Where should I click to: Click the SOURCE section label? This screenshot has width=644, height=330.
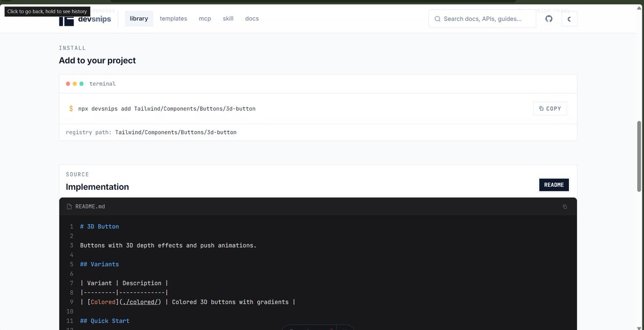pos(77,175)
